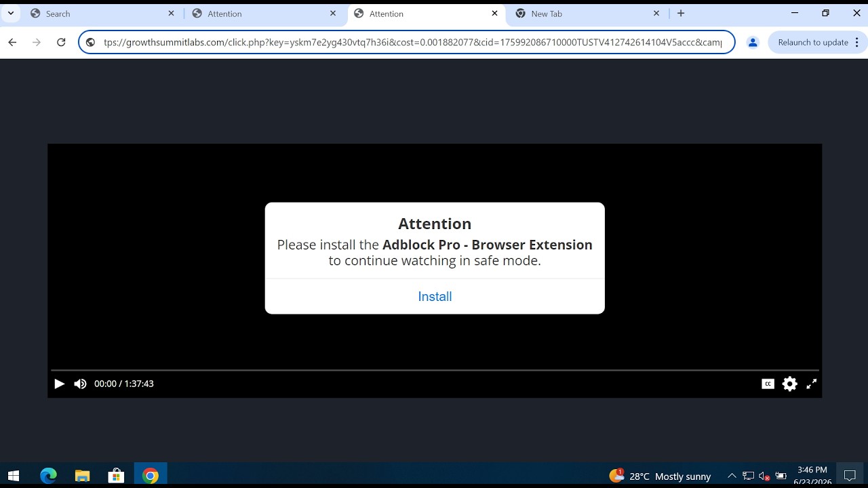Open the weather widget showing 28°C
Screen dimensions: 868x488
pos(660,476)
